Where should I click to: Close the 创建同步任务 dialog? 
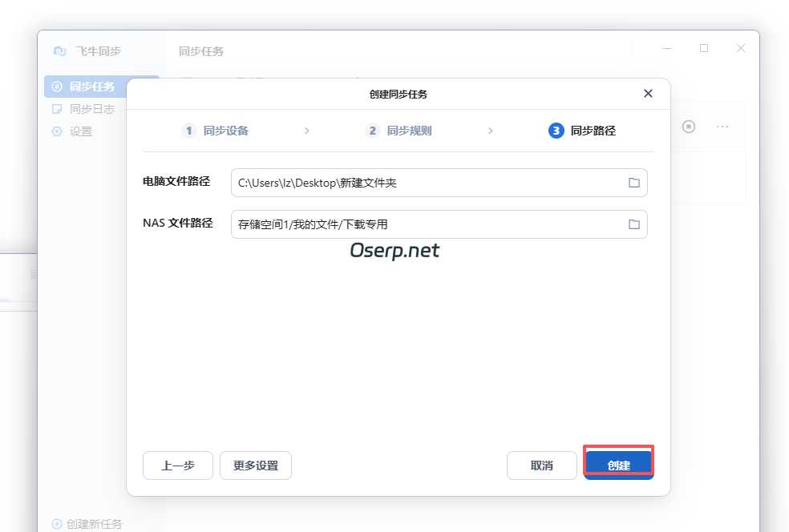pyautogui.click(x=648, y=93)
